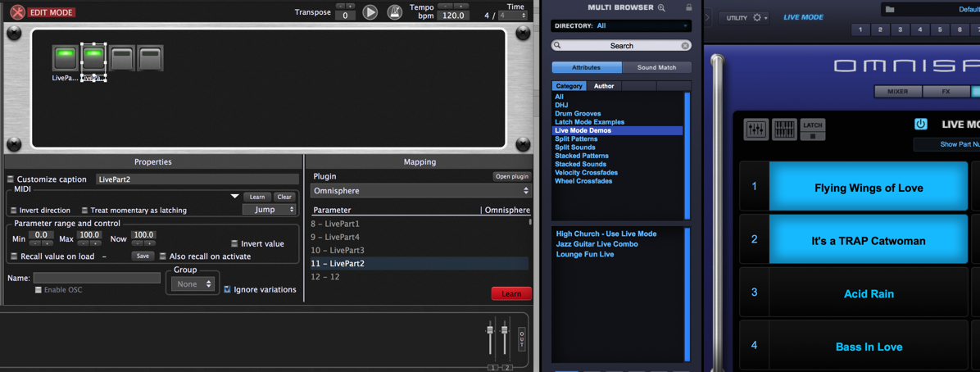Clear the browser search with the X icon
980x372 pixels.
coord(685,46)
